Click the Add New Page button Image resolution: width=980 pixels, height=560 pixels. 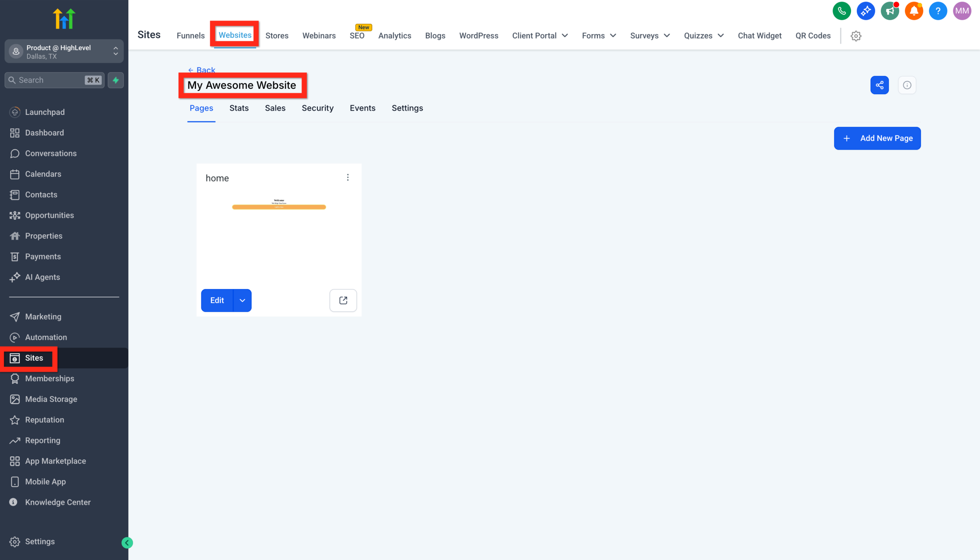pos(877,138)
